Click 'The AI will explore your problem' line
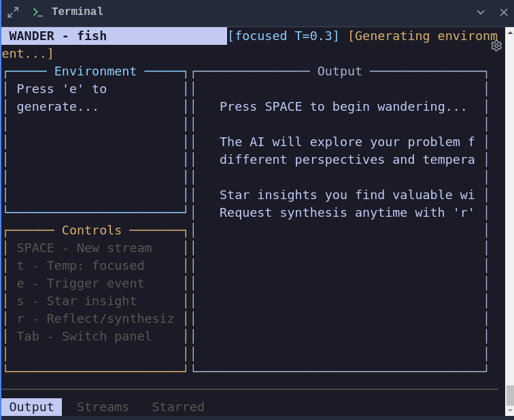Image resolution: width=514 pixels, height=420 pixels. (347, 142)
